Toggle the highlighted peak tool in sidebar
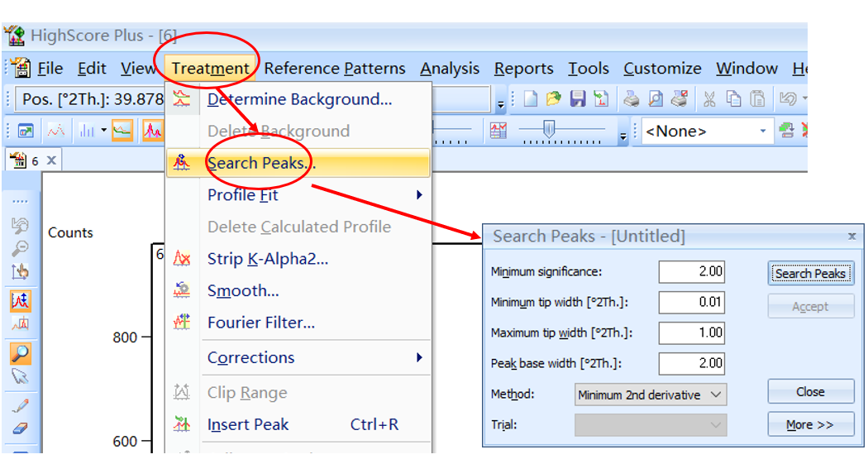This screenshot has height=464, width=868. [21, 301]
